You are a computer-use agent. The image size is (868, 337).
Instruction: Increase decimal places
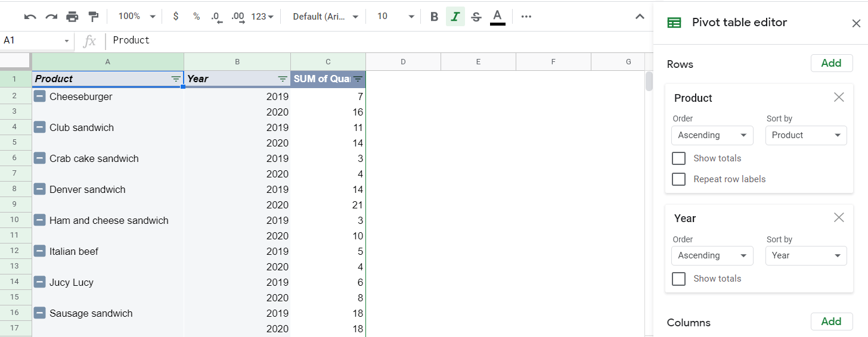237,17
